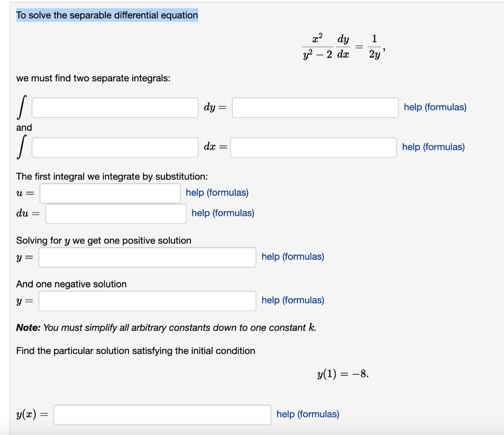Click the answer box right of dy =

[x=315, y=107]
